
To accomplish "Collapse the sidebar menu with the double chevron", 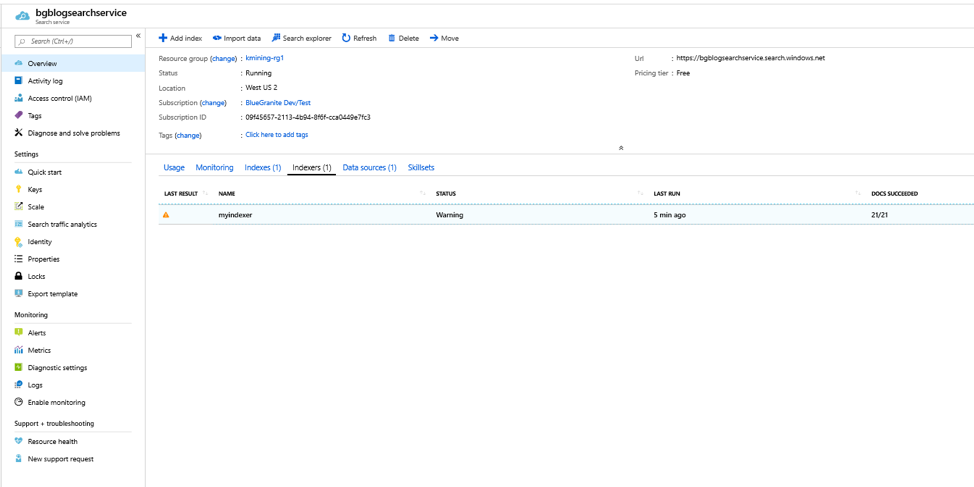I will [139, 36].
